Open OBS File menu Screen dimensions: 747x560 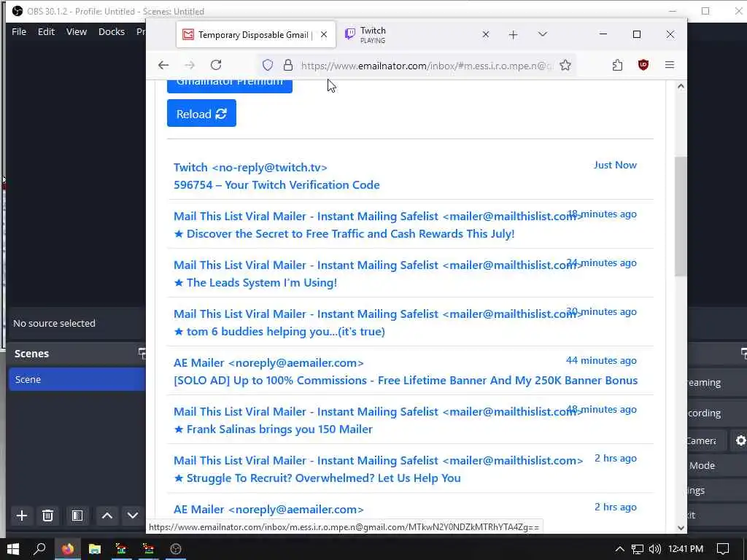[19, 32]
